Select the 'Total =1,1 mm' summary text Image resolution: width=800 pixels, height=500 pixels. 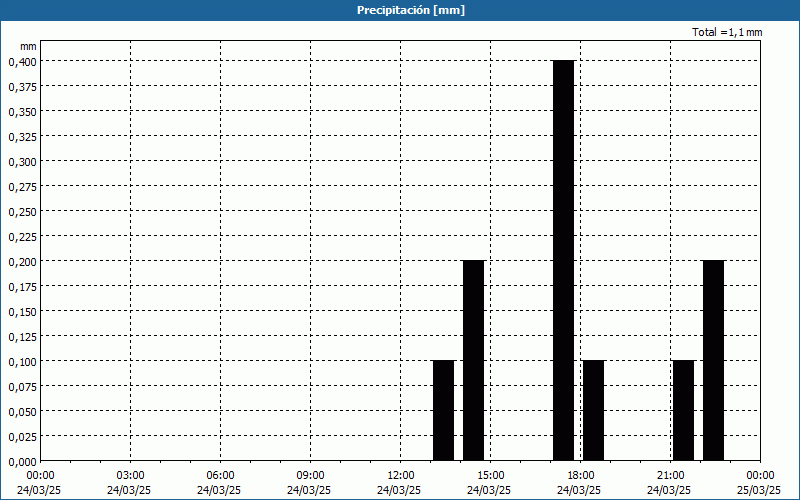(727, 32)
